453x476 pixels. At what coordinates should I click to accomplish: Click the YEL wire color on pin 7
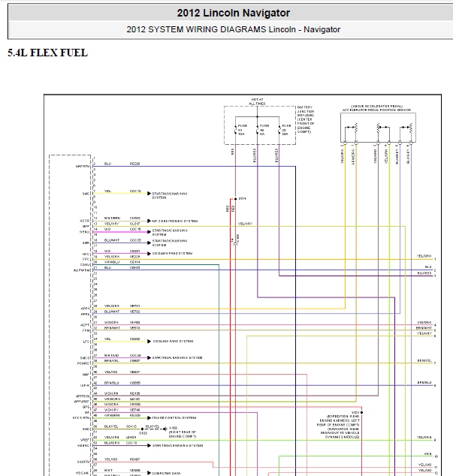pos(107,191)
